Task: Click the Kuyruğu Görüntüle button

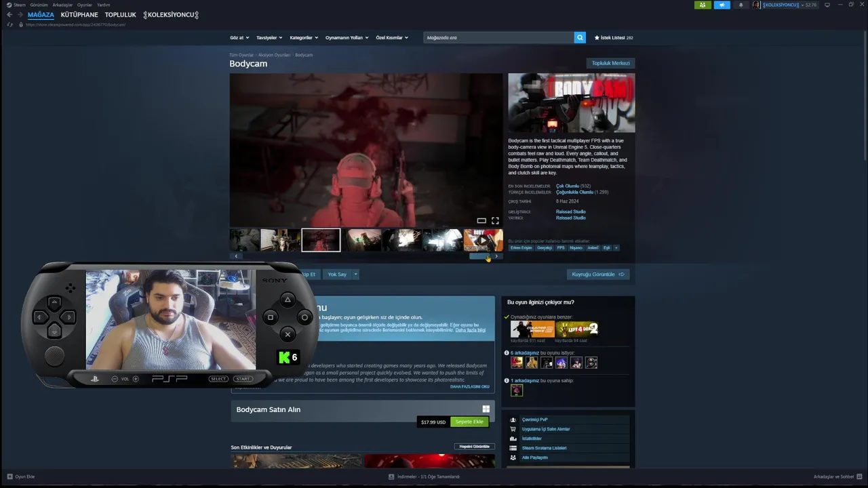Action: (x=598, y=274)
